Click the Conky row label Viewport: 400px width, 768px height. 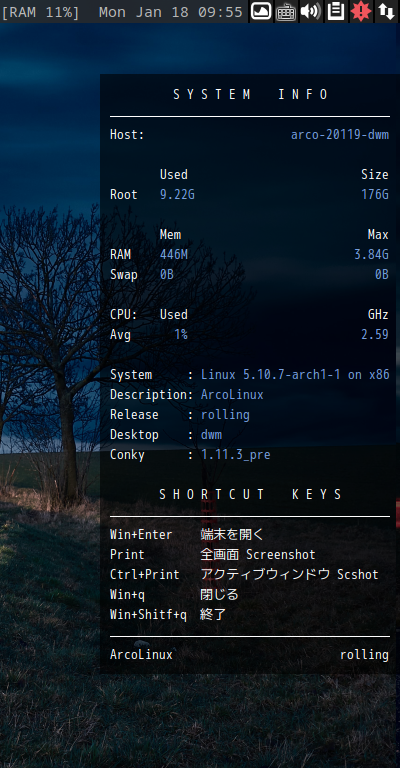coord(127,455)
